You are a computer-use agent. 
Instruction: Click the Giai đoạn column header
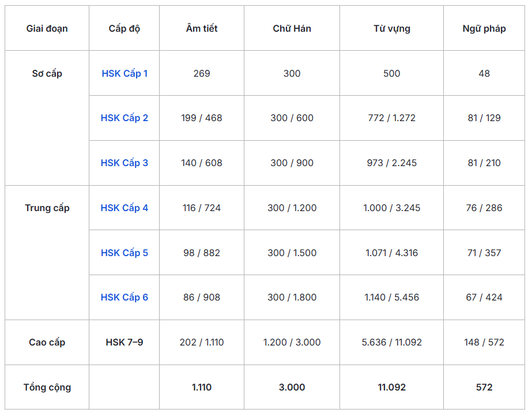coord(47,28)
